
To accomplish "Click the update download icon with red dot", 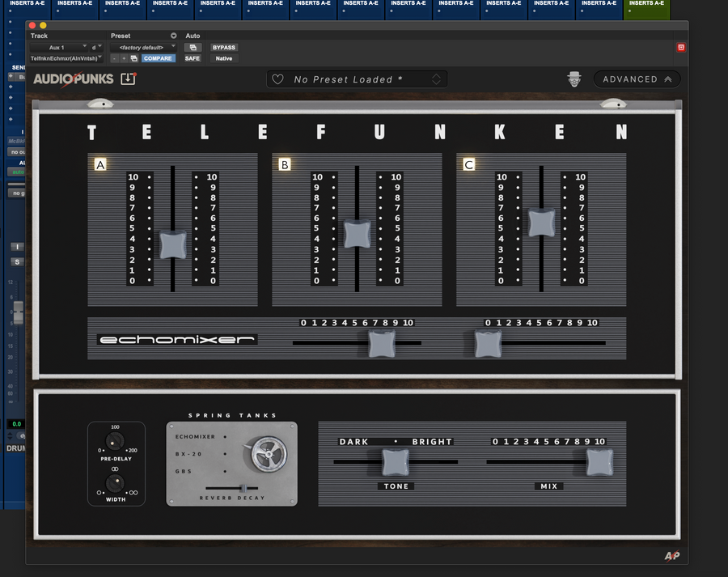I will (128, 78).
